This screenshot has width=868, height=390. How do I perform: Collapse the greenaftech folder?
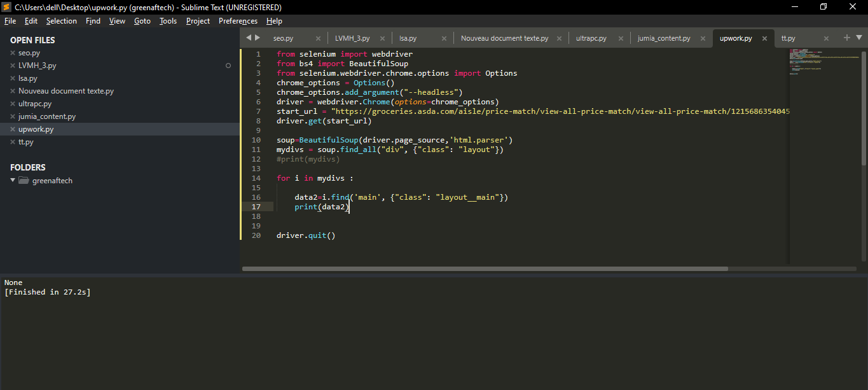(x=13, y=181)
